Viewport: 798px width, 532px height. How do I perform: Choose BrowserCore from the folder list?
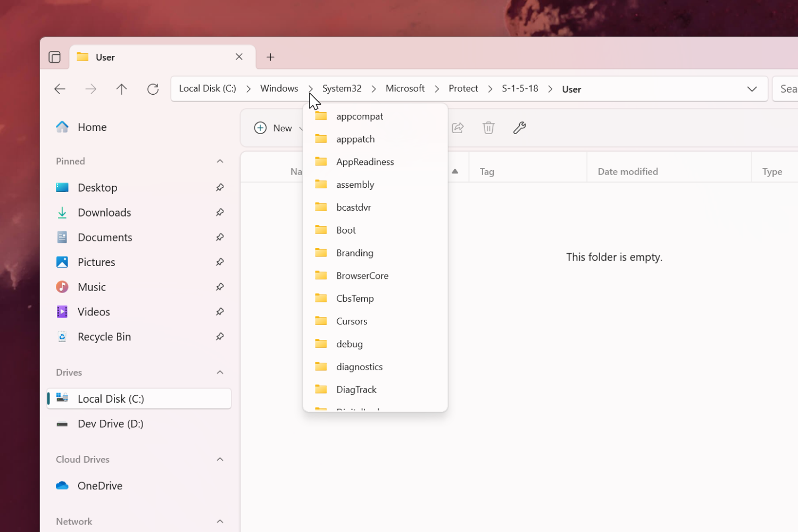pos(362,276)
